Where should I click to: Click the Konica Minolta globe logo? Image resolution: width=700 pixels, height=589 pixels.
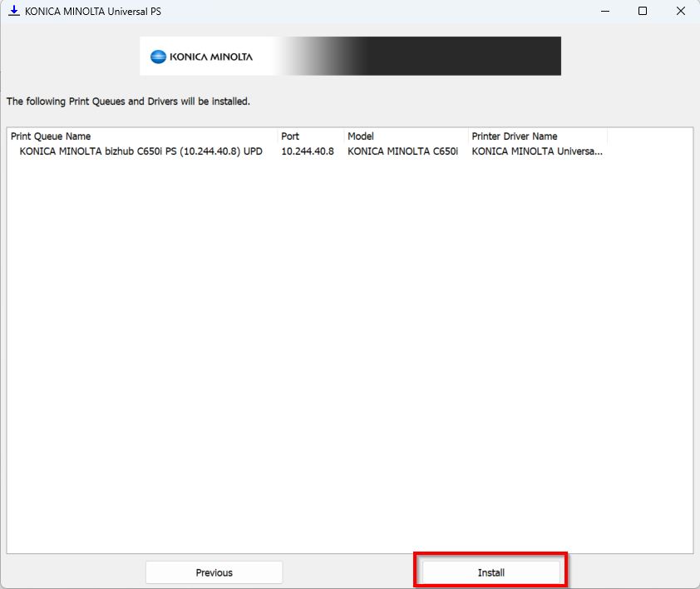(x=158, y=57)
